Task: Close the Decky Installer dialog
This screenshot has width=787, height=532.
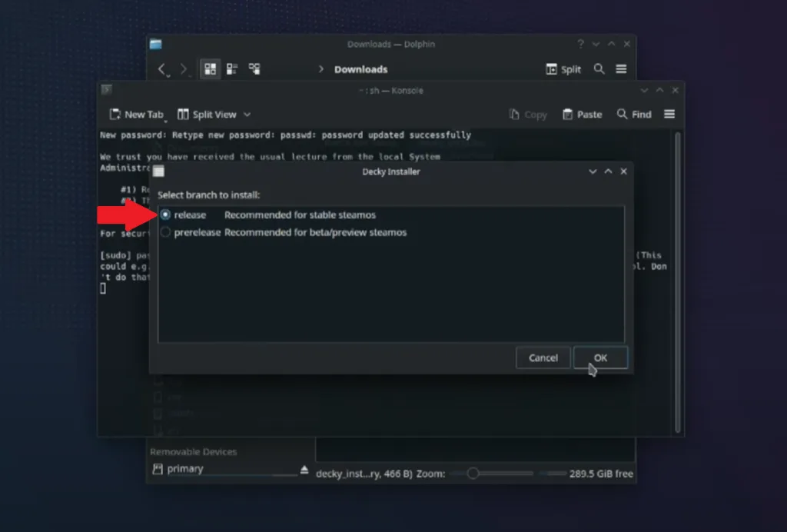Action: [624, 171]
